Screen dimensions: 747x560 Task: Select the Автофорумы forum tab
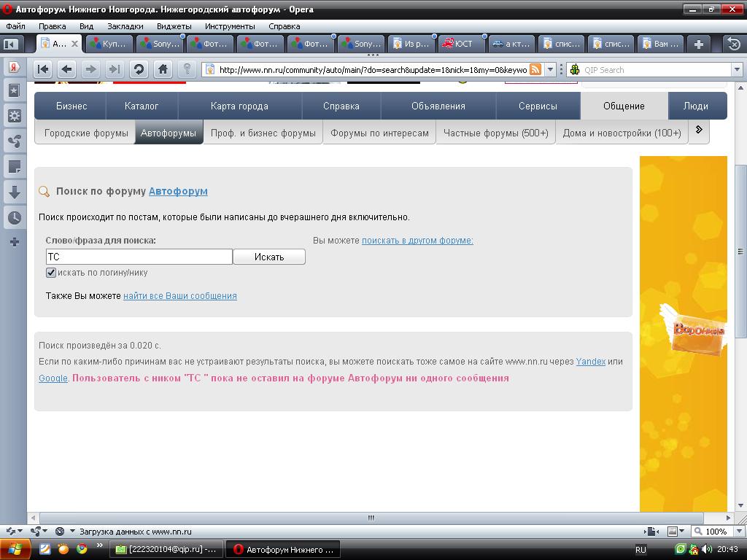(169, 133)
